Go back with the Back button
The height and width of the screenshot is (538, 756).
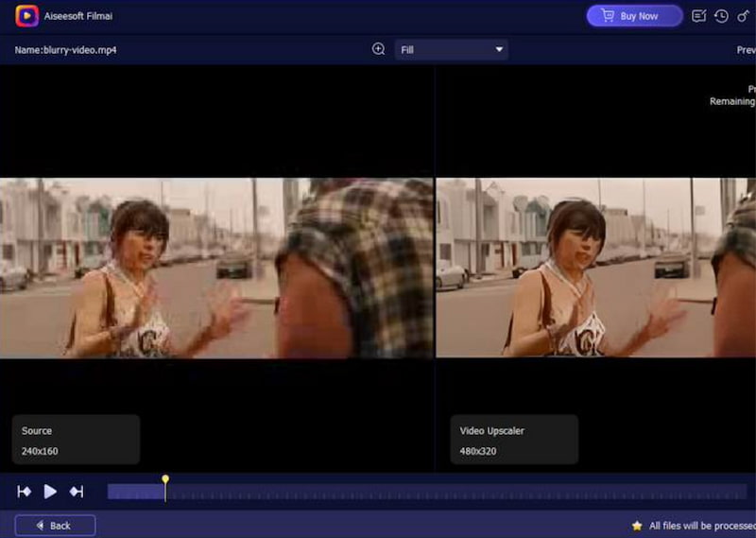click(55, 525)
